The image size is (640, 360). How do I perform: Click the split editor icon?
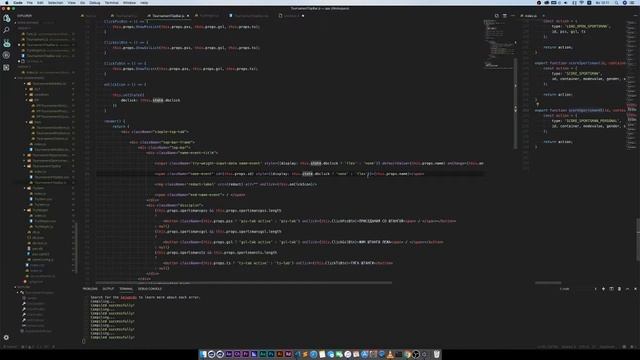(505, 16)
